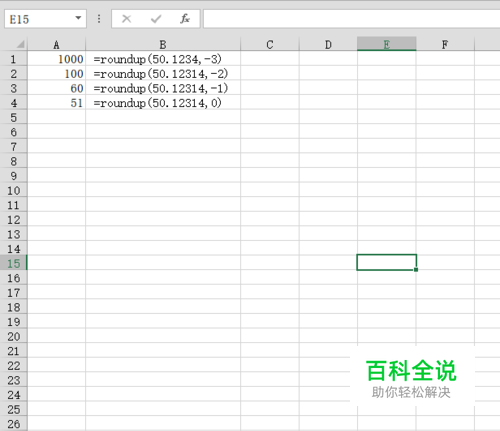Select row 1 header
This screenshot has width=500, height=431.
13,59
